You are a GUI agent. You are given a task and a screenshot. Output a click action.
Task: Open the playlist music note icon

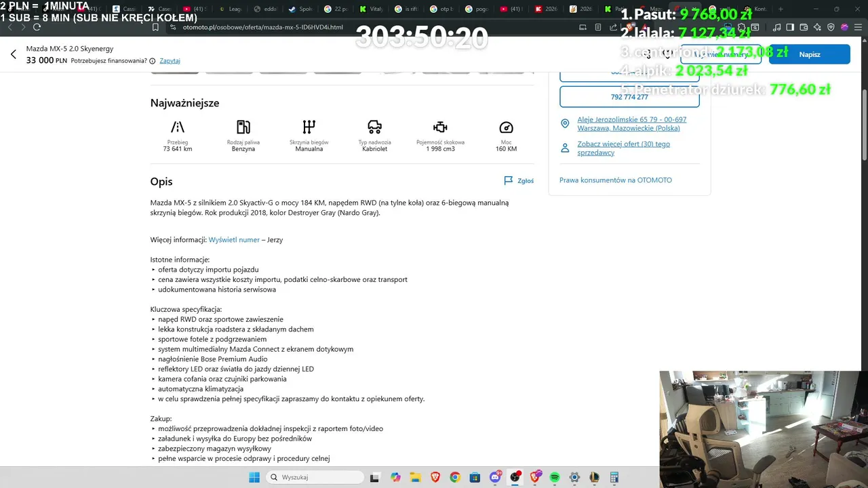[777, 27]
